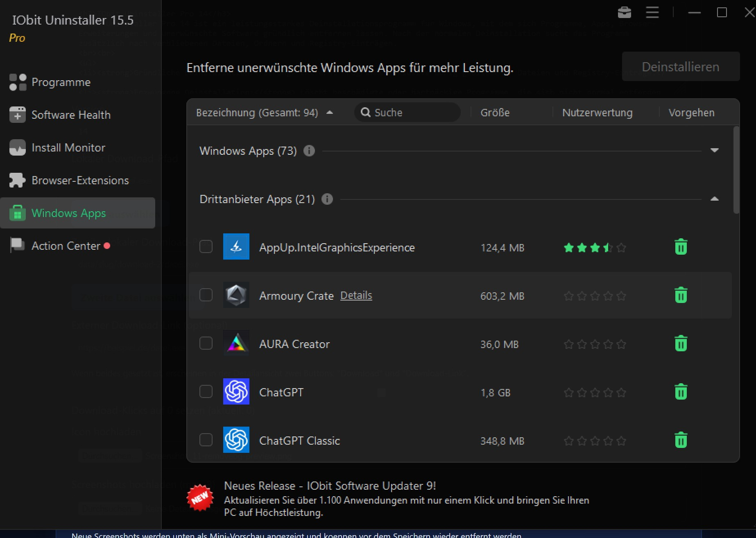Click the 603,2 MB size value
Screen dimensions: 756x538
(x=502, y=296)
